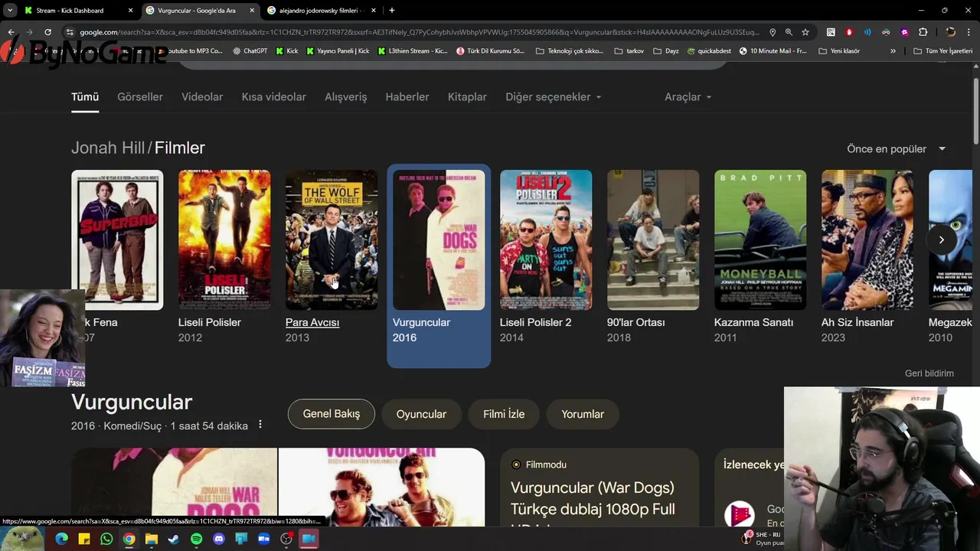
Task: Open the Tüm Yer İşaretleri folder
Action: [943, 51]
